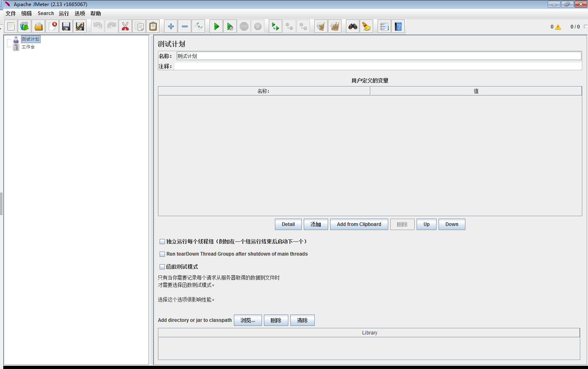This screenshot has width=588, height=369.
Task: Click Start no pauses icon
Action: point(230,26)
